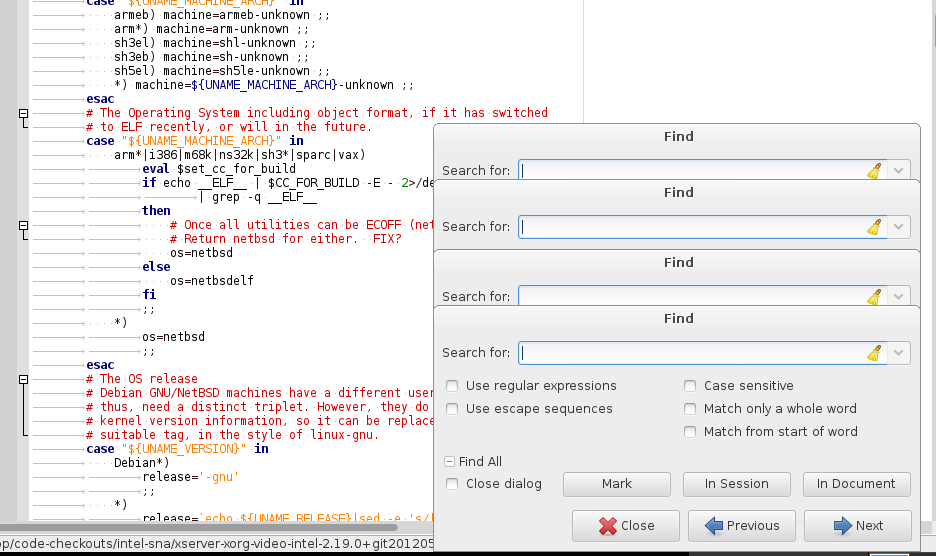
Task: Fold the "The Operating System including" comment block
Action: pos(24,114)
